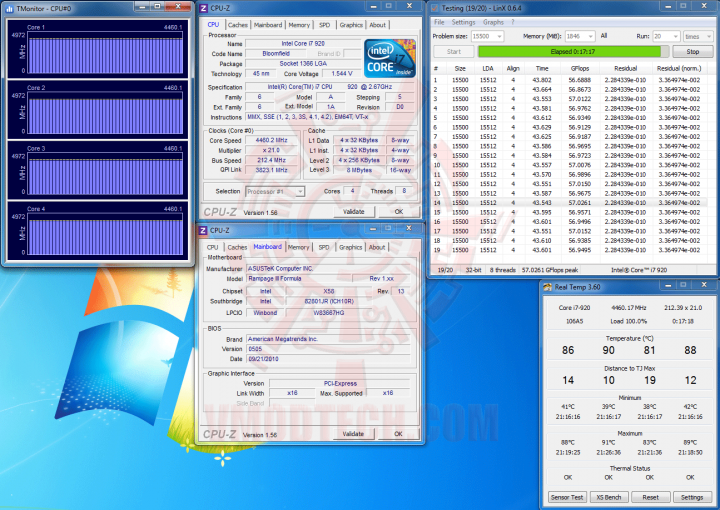Click the Real Temp title bar icon
Screen dimensions: 720x510
(x=547, y=287)
